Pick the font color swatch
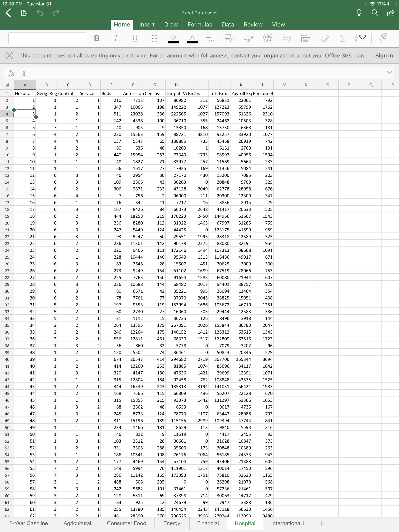The image size is (399, 532). [x=192, y=38]
